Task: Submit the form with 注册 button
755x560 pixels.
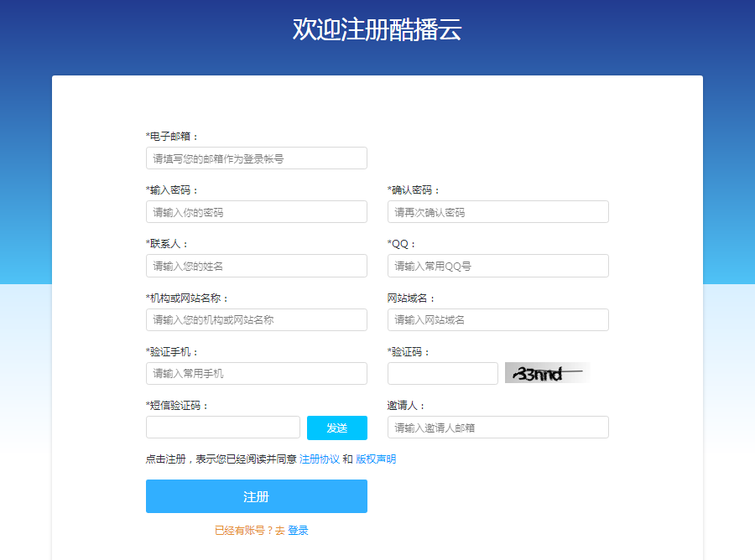Action: 256,496
